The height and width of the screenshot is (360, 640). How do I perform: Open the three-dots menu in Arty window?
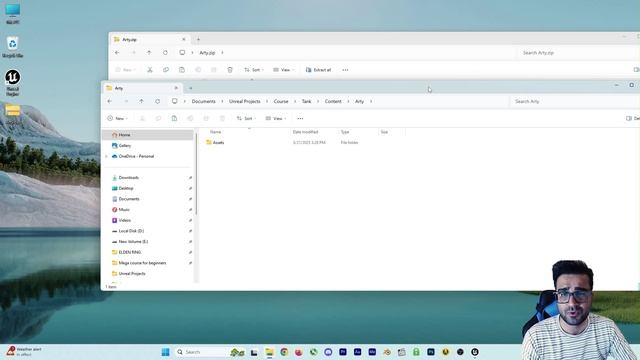click(300, 118)
